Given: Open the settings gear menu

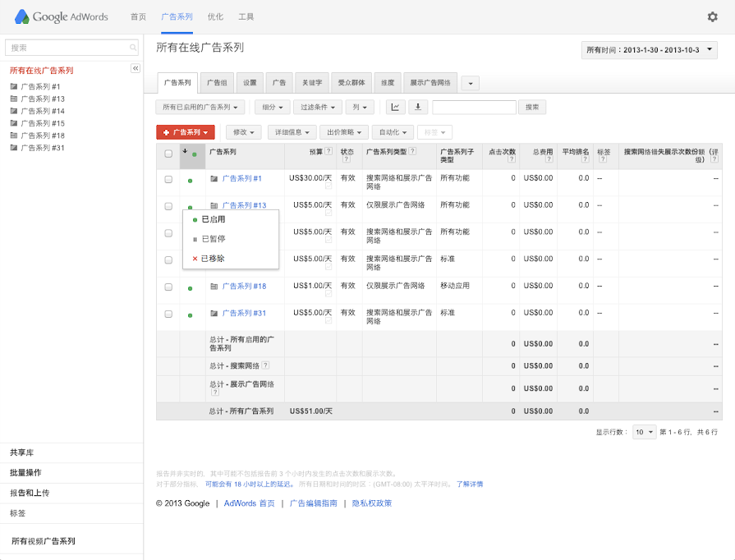Looking at the screenshot, I should [712, 16].
